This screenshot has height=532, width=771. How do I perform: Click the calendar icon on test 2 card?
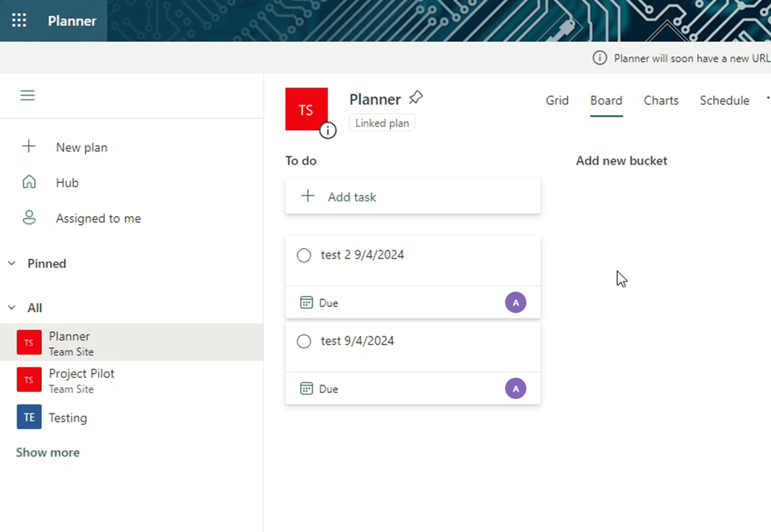(306, 302)
